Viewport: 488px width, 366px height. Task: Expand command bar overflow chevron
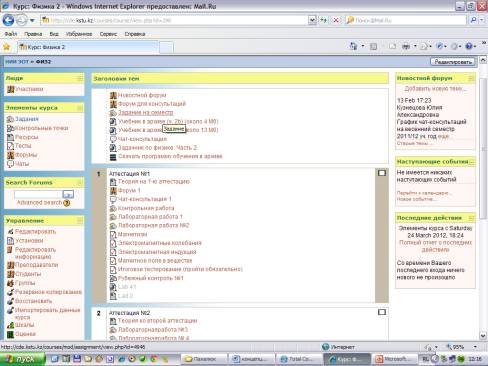point(484,44)
